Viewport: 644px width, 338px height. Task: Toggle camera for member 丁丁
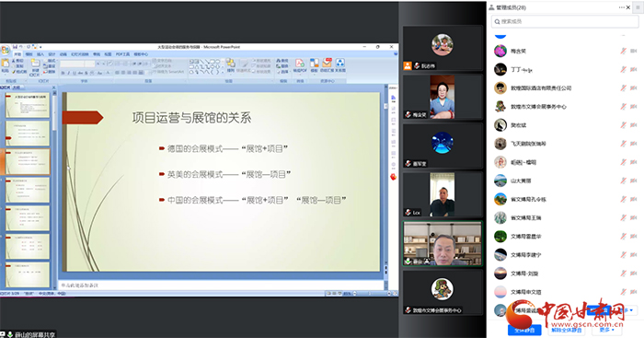(x=633, y=69)
